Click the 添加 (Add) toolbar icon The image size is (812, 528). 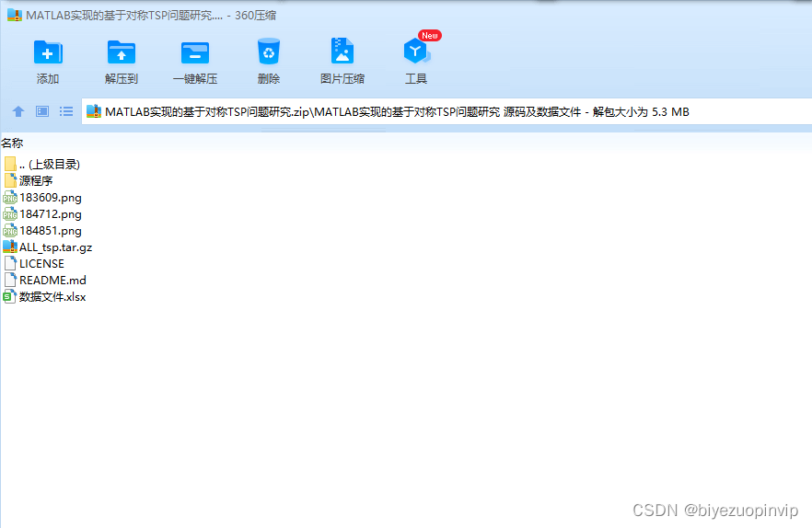click(x=48, y=52)
